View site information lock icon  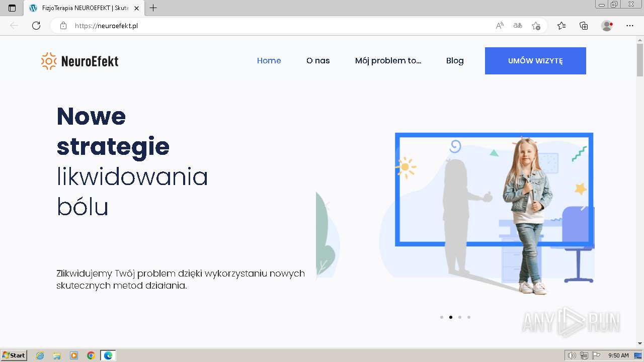[x=63, y=26]
